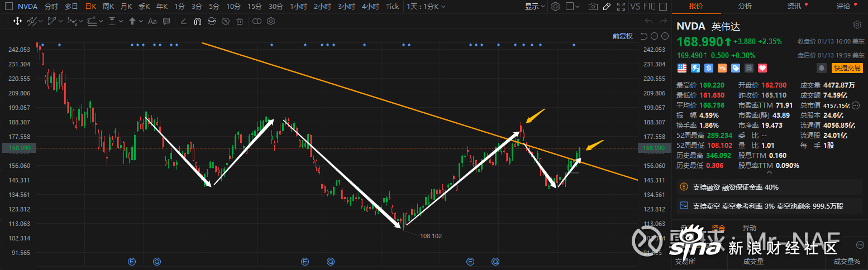Toggle the pencil drawing toolbar icon
Viewport: 868px width, 270px height.
pos(607,7)
